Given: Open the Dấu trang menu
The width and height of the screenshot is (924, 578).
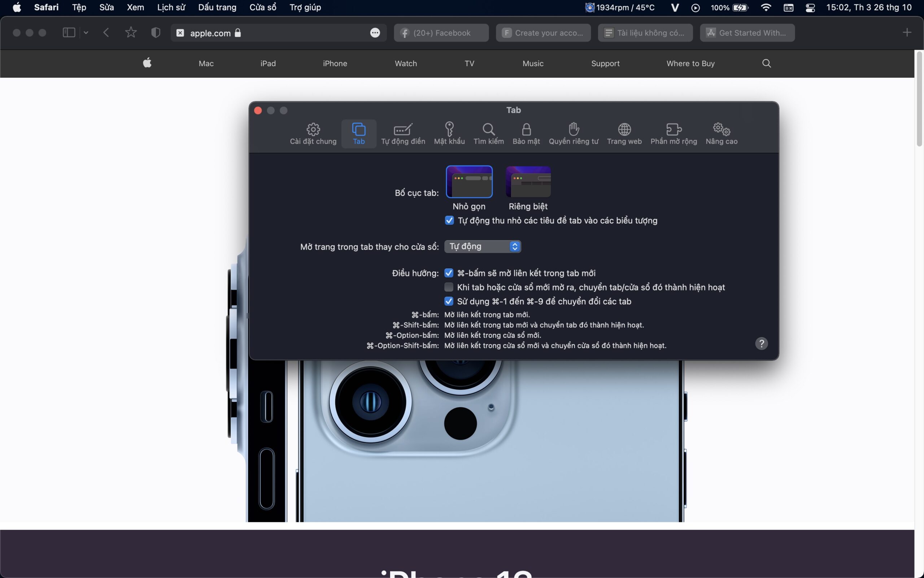Looking at the screenshot, I should pyautogui.click(x=217, y=7).
